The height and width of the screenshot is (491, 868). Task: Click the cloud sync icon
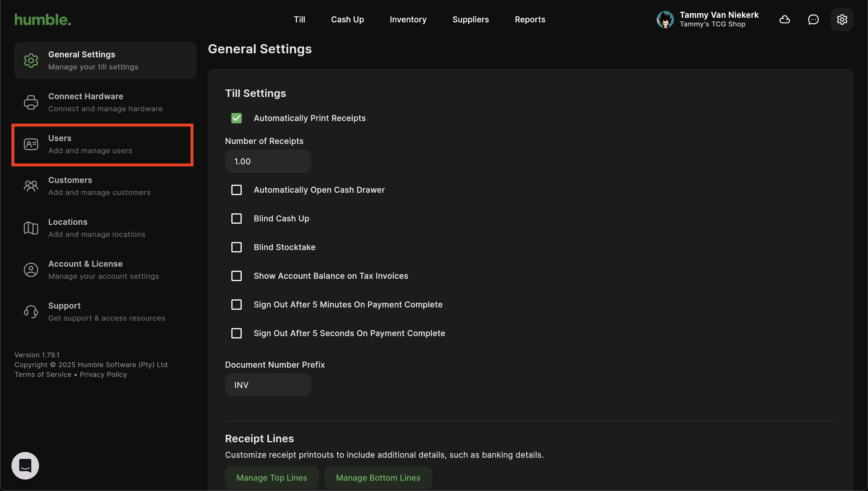(x=785, y=20)
